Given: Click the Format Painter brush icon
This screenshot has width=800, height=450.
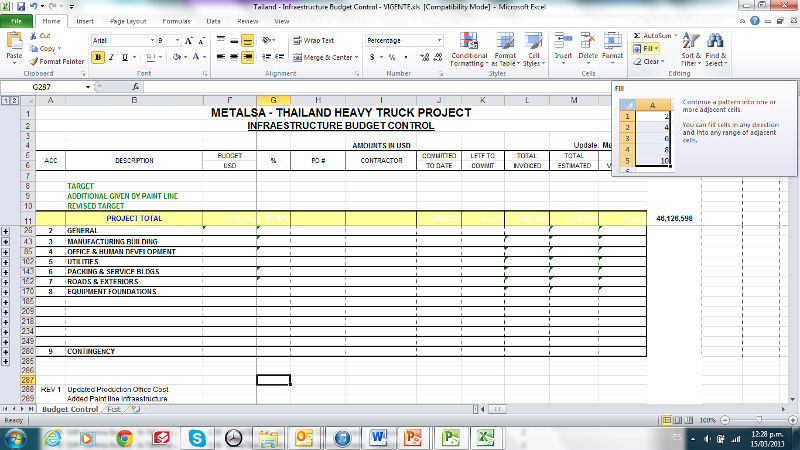Looking at the screenshot, I should pyautogui.click(x=34, y=62).
